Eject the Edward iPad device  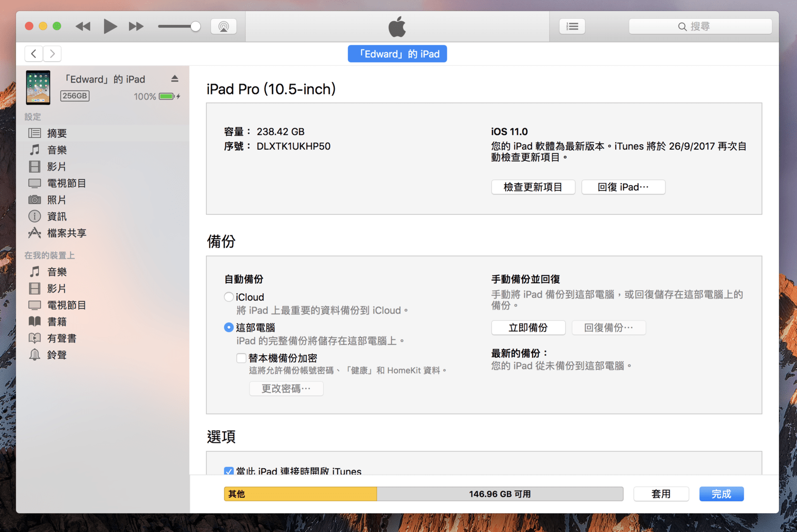click(175, 79)
